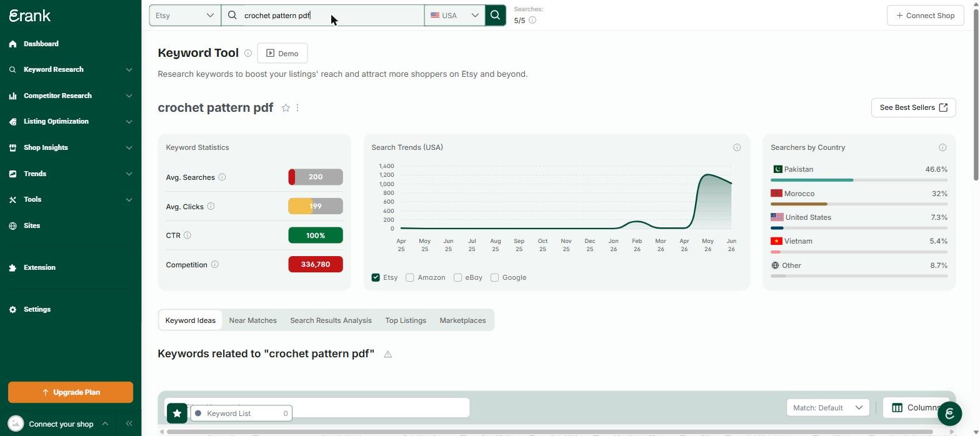Click info icon beside Keyword Tool title
The image size is (980, 436).
(x=248, y=53)
